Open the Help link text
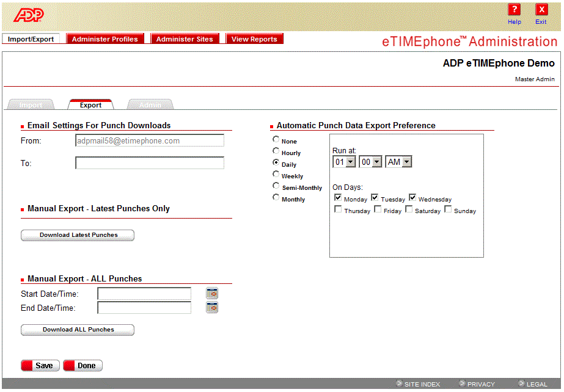This screenshot has height=392, width=564. click(515, 21)
